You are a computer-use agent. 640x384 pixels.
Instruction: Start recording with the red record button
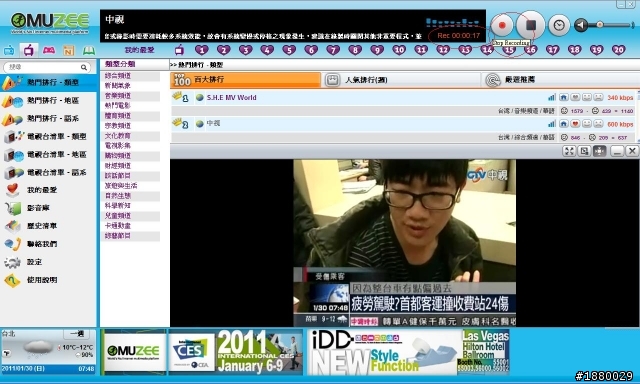(x=502, y=25)
